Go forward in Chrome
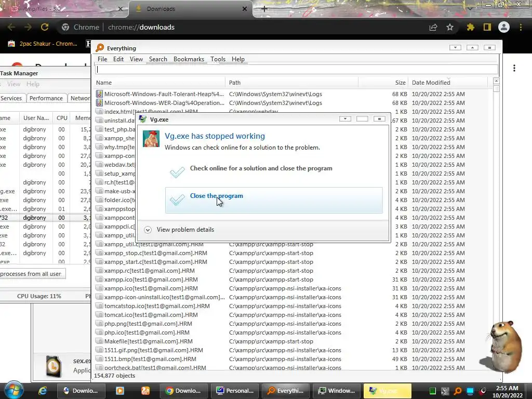 28,27
